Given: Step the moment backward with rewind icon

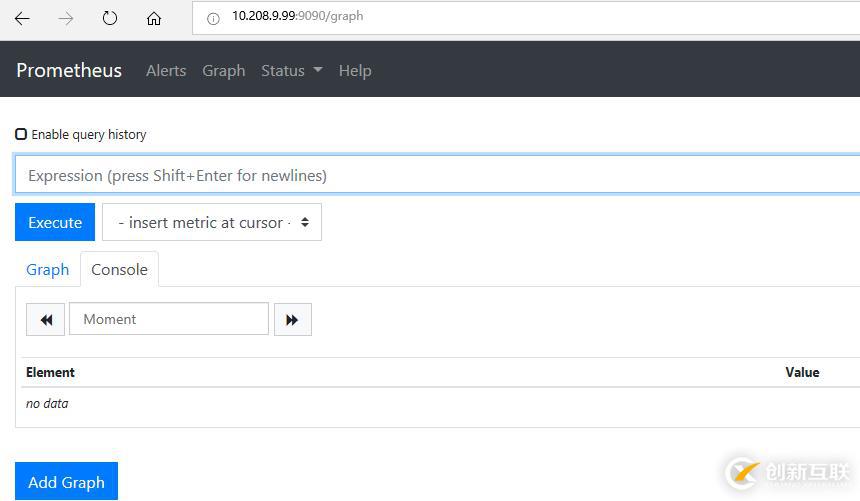Looking at the screenshot, I should (x=46, y=319).
